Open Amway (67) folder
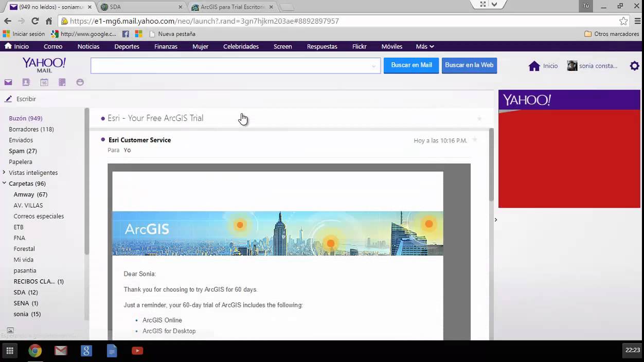The height and width of the screenshot is (362, 644). (30, 194)
